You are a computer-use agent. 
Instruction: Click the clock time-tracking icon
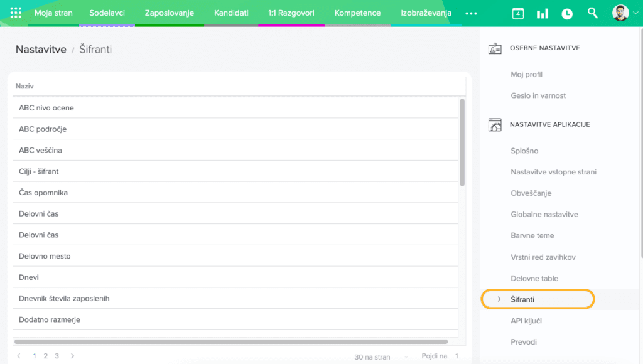(x=567, y=13)
